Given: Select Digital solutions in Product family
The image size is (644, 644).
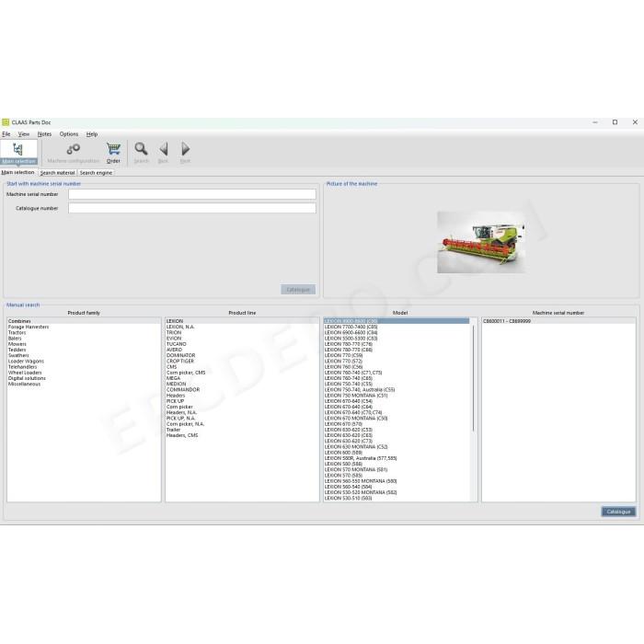Looking at the screenshot, I should point(84,378).
